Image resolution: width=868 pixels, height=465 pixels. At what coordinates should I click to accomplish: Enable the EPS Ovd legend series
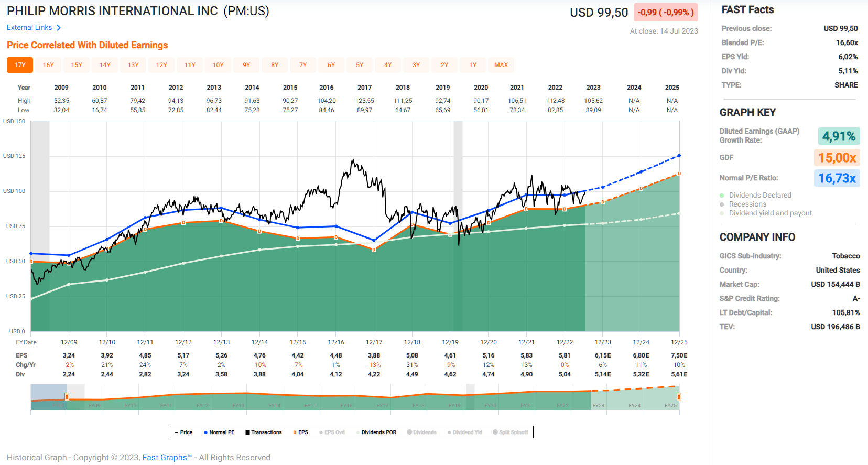point(332,432)
